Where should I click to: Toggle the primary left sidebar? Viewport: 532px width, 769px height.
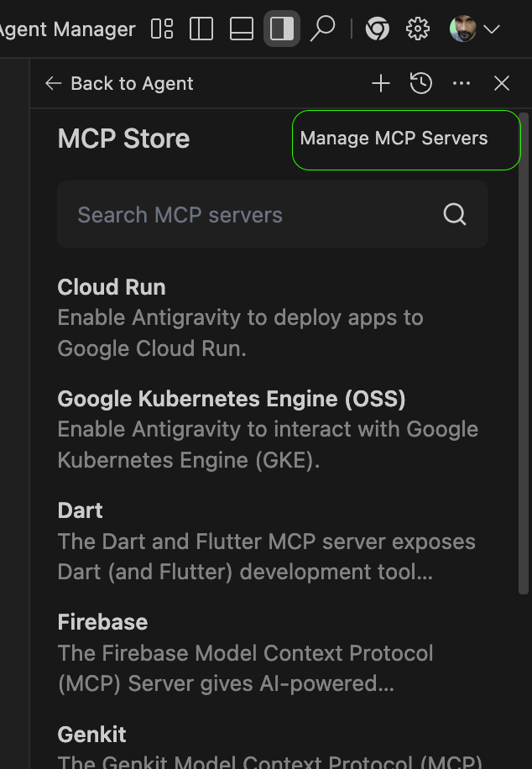(x=201, y=29)
